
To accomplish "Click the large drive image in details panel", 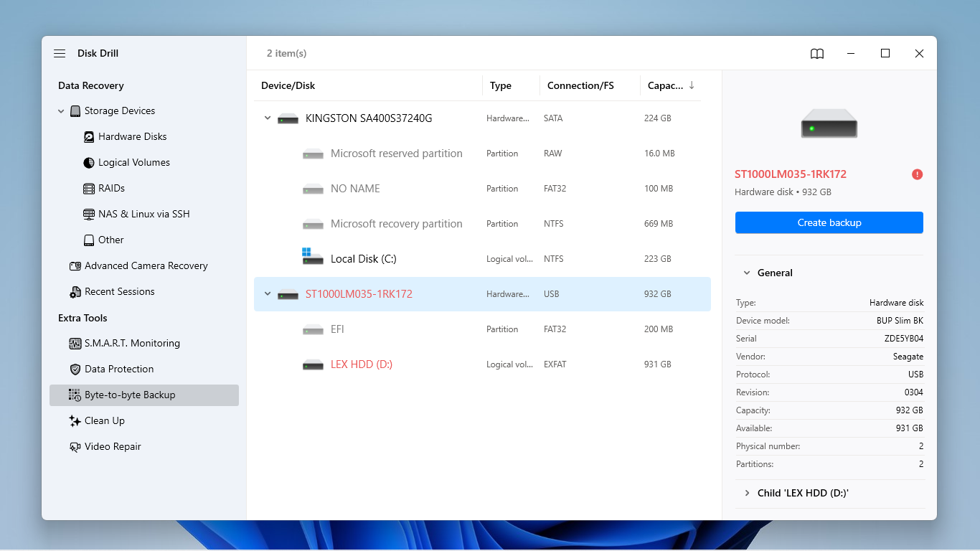I will pos(829,123).
